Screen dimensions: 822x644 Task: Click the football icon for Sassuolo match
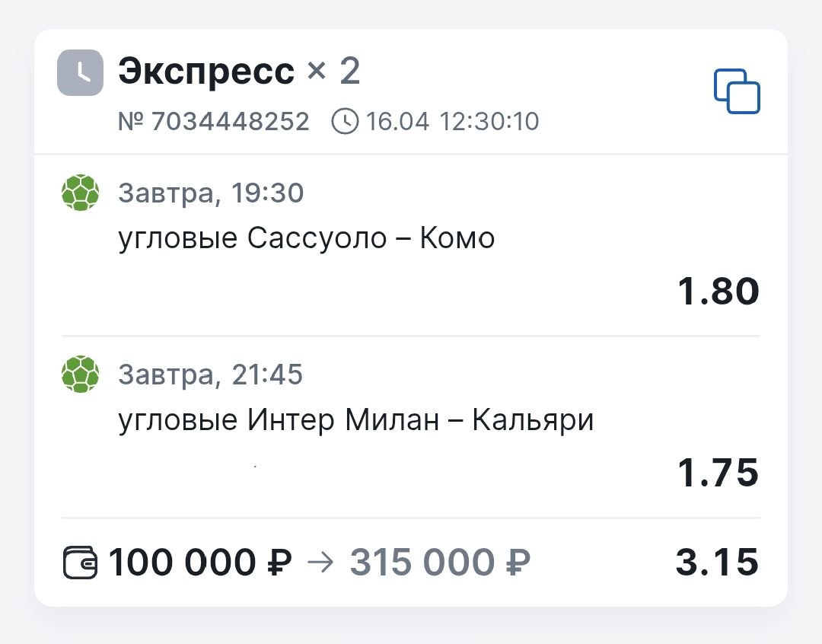pos(80,193)
